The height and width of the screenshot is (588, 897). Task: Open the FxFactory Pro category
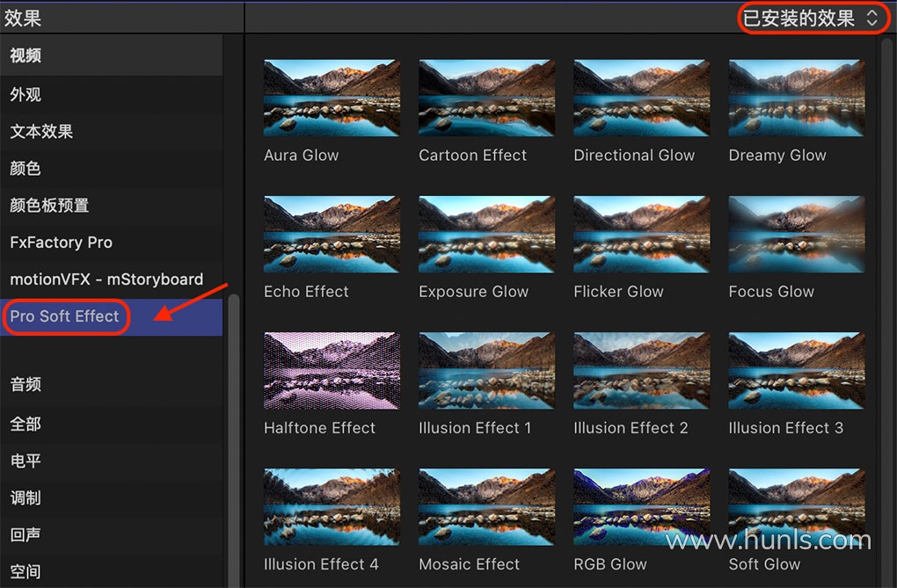[x=111, y=243]
